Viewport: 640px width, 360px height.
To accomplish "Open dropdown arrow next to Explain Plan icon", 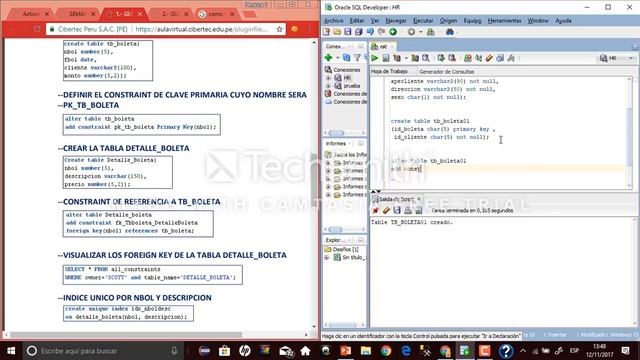I will (406, 58).
